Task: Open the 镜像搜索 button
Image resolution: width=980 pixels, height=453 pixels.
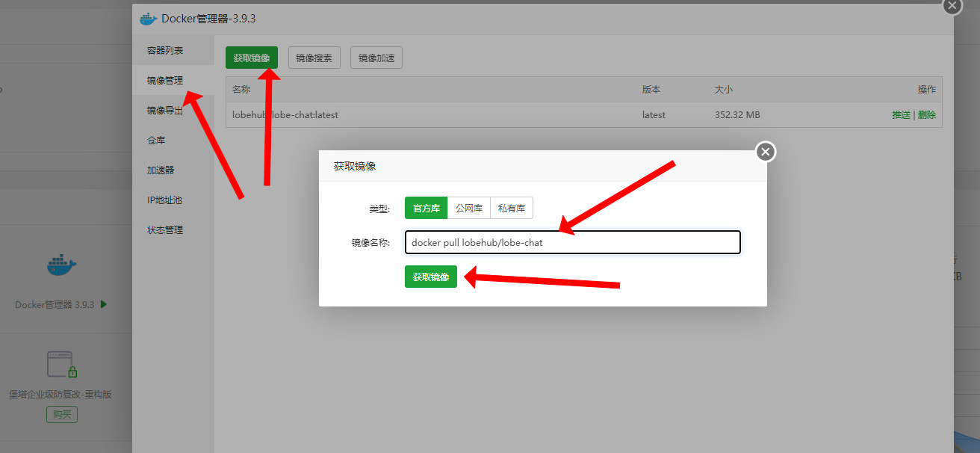Action: tap(314, 58)
